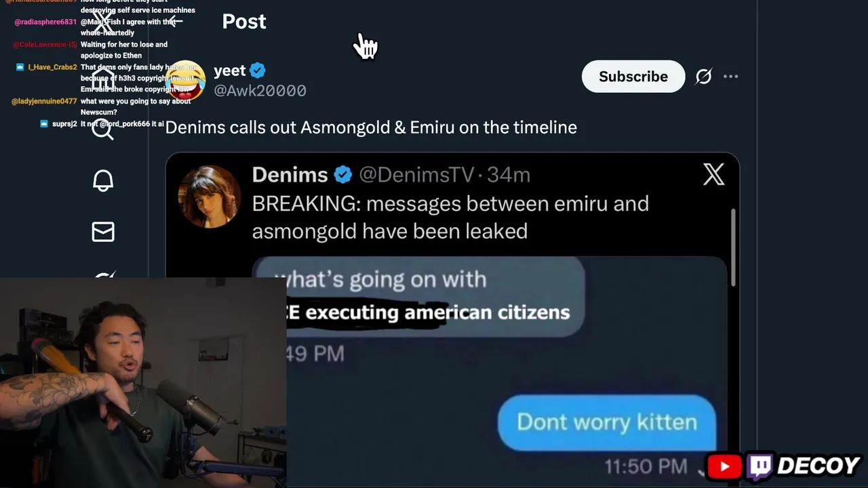Click the X logo in embedded tweet
This screenshot has height=488, width=868.
[x=713, y=175]
